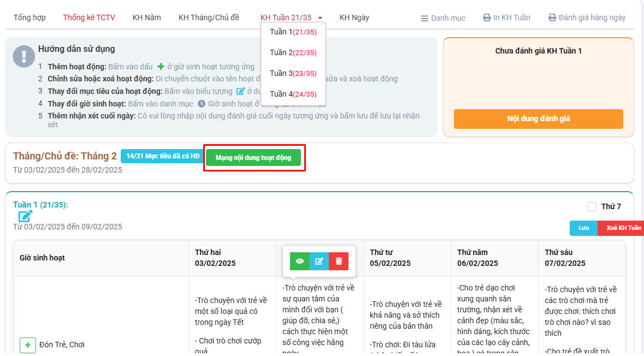Click the red Xoá KH Tuần button
Screen dimensions: 644x356
(622, 228)
